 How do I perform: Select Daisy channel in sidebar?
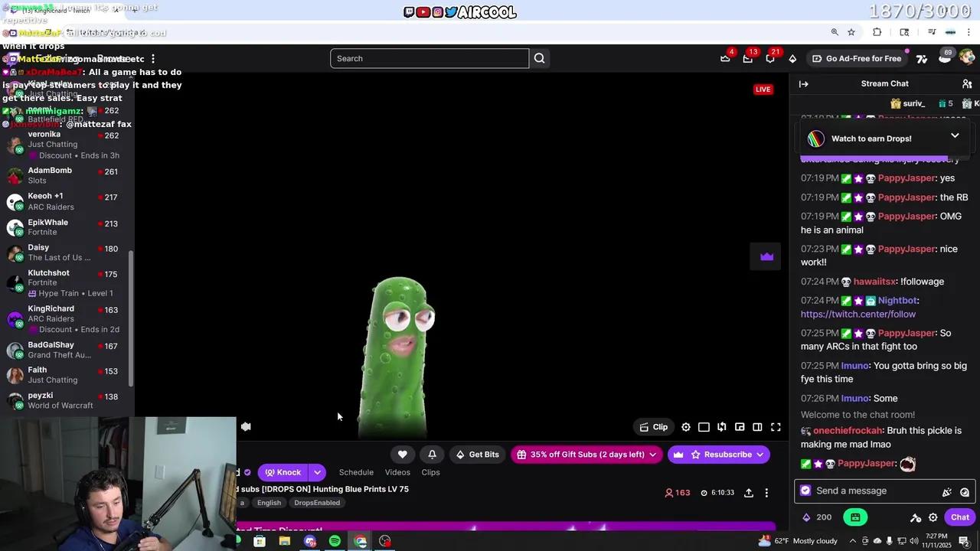click(67, 253)
